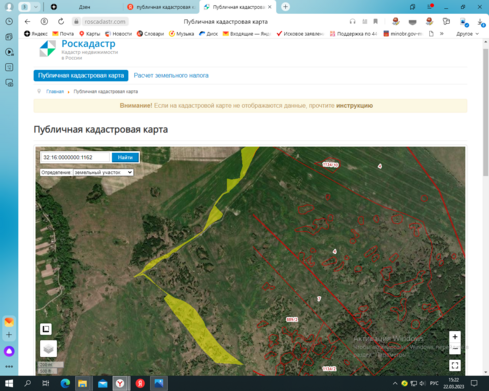Expand the 'Другое' bookmarks folder

[467, 34]
